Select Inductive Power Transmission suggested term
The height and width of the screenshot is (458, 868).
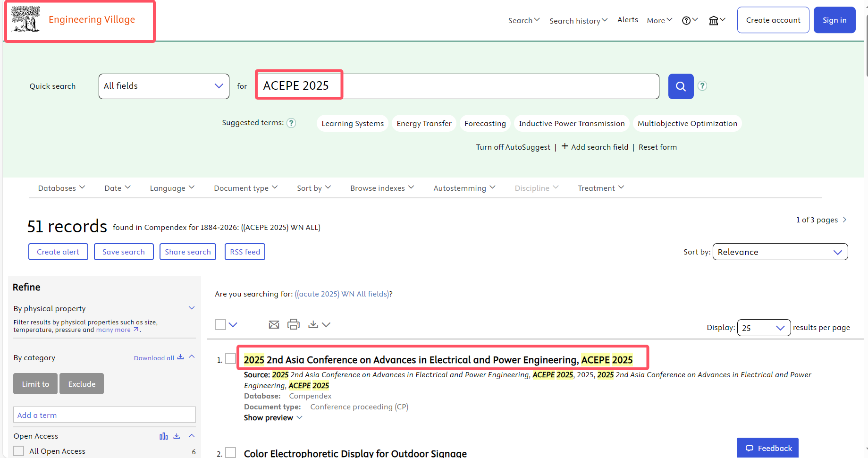[572, 123]
